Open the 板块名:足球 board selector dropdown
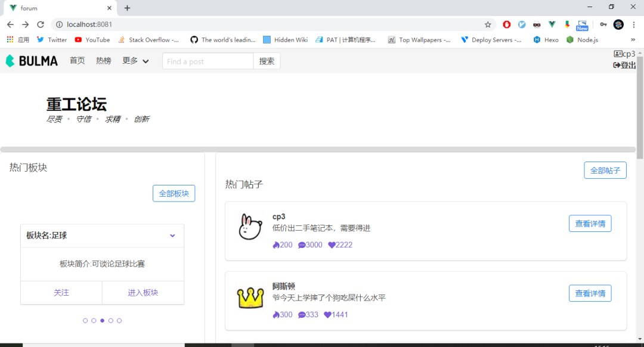 (x=172, y=236)
